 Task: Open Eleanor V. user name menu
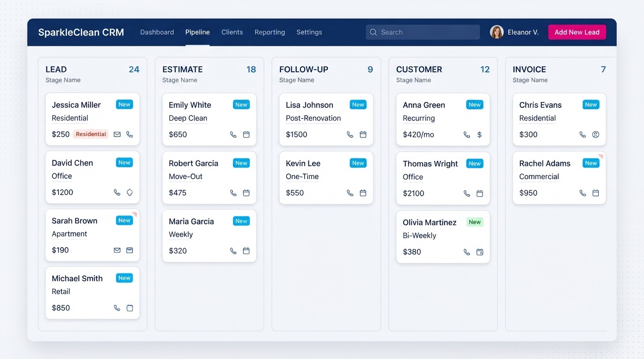point(523,32)
